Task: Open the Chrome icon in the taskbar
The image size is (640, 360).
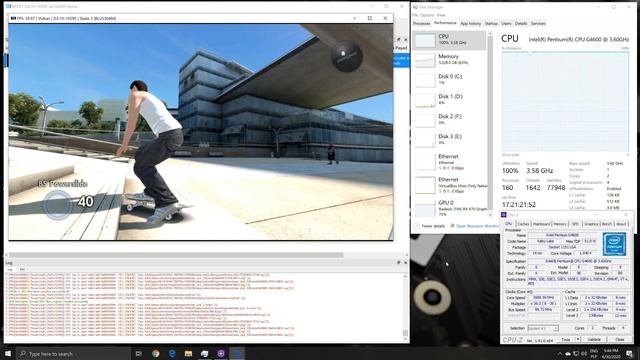Action: click(x=156, y=353)
